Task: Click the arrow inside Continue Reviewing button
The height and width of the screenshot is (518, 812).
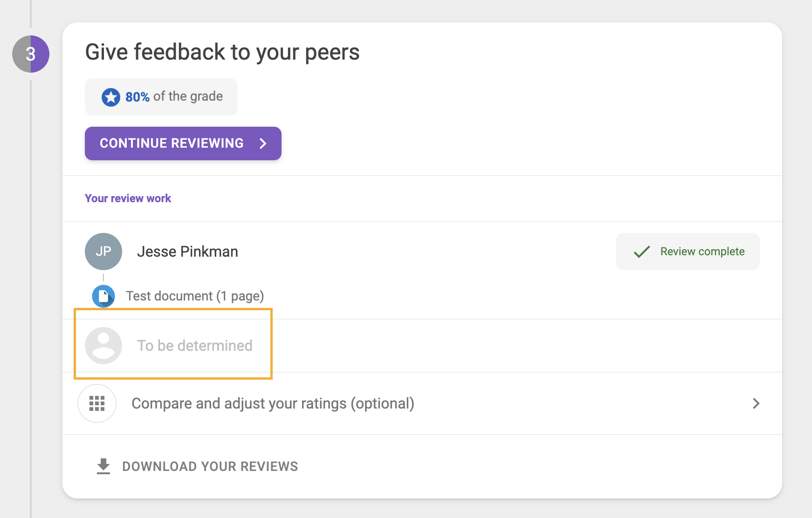Action: click(x=263, y=143)
